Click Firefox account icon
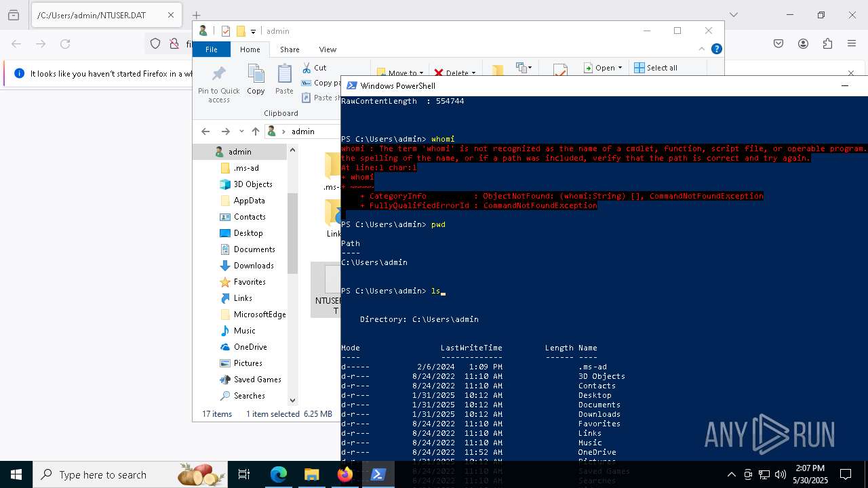 coord(803,43)
